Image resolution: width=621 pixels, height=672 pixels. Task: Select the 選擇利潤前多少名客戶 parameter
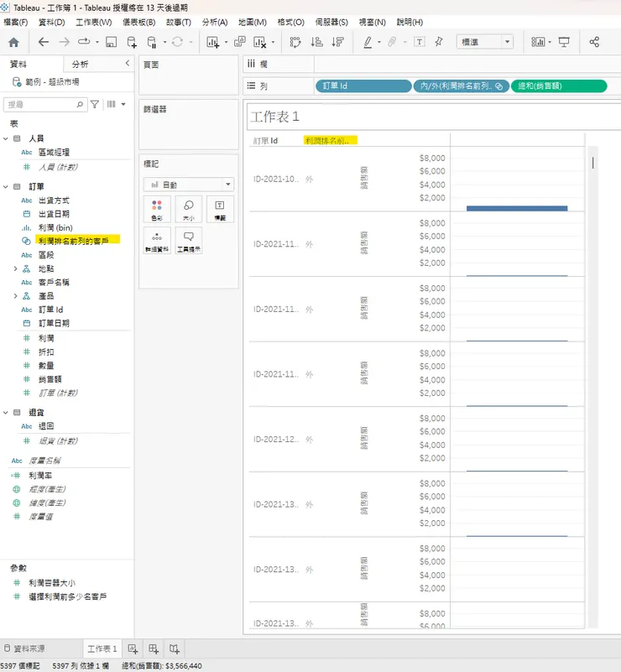point(68,596)
